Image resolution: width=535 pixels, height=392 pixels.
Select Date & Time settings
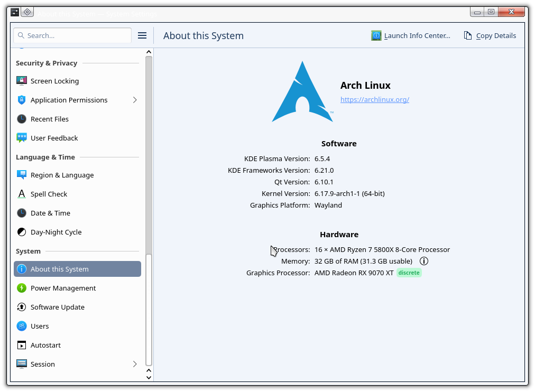tap(78, 213)
